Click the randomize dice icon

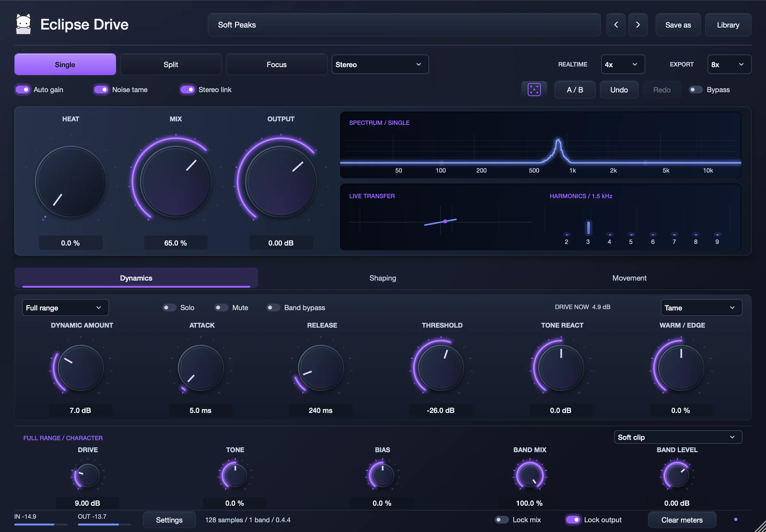534,90
